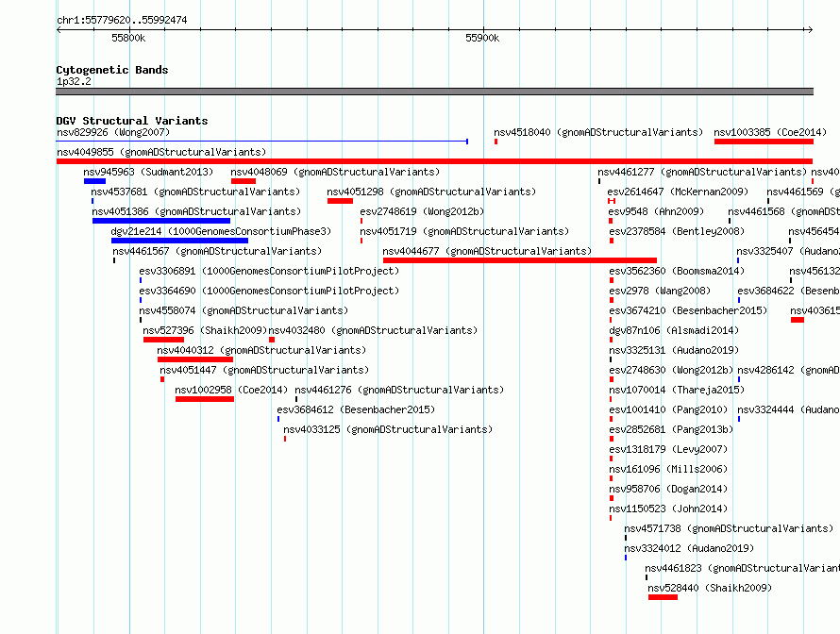Select the blue nsv945963 variant bar

coord(94,181)
